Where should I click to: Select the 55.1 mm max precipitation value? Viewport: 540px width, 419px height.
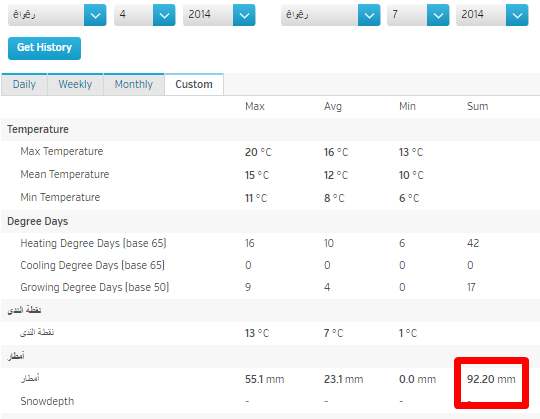[x=264, y=379]
